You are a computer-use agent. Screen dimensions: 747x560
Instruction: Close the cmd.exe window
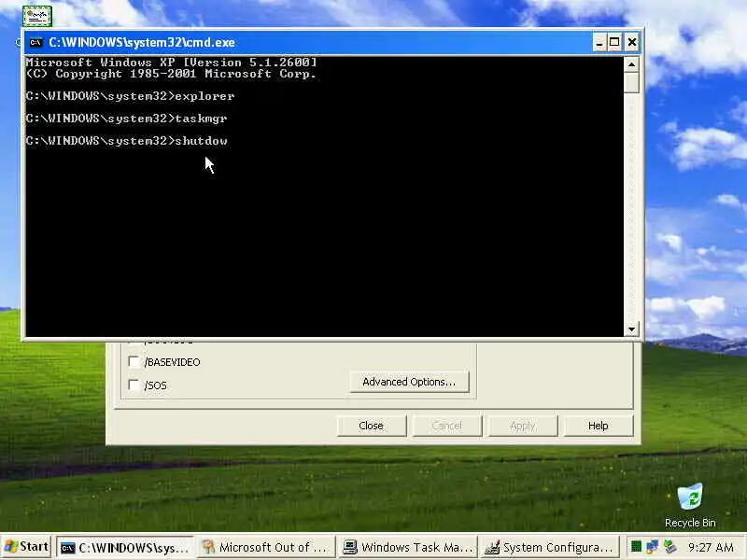pos(632,43)
